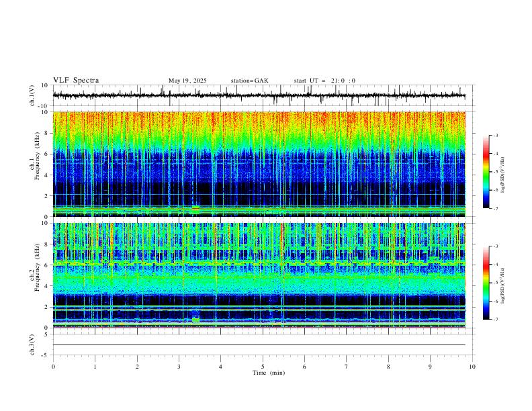
Task: Click the "ch.1(V)" waveform axis label
Action: point(32,95)
